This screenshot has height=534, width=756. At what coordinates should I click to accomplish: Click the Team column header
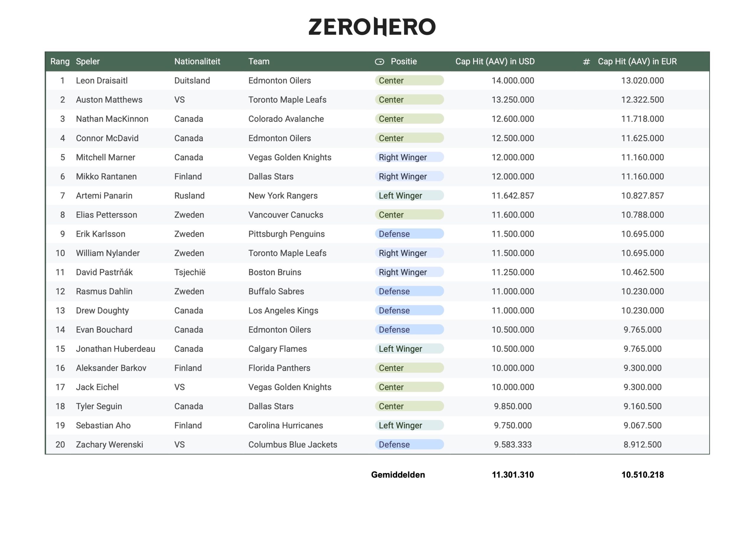pyautogui.click(x=259, y=62)
